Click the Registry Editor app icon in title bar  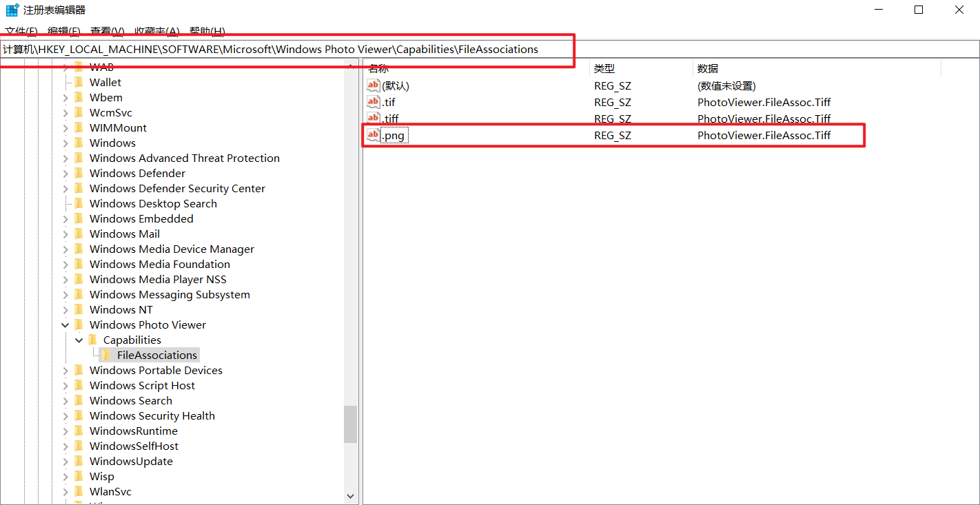[12, 10]
